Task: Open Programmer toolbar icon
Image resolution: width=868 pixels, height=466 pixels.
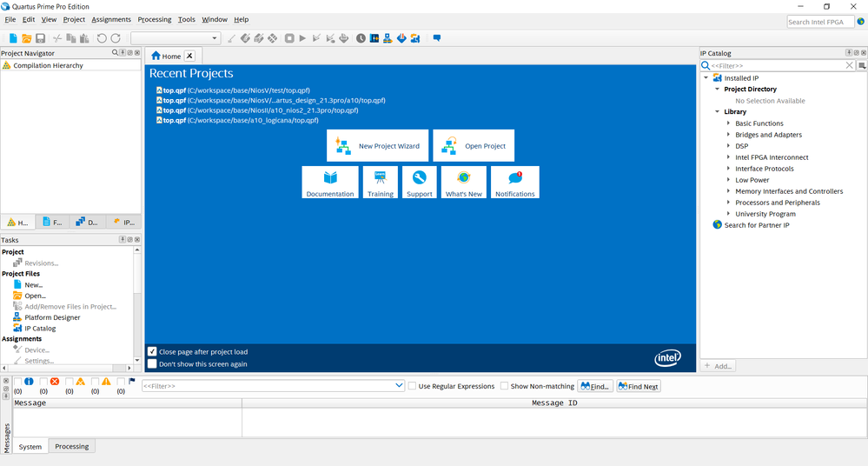Action: coord(401,38)
